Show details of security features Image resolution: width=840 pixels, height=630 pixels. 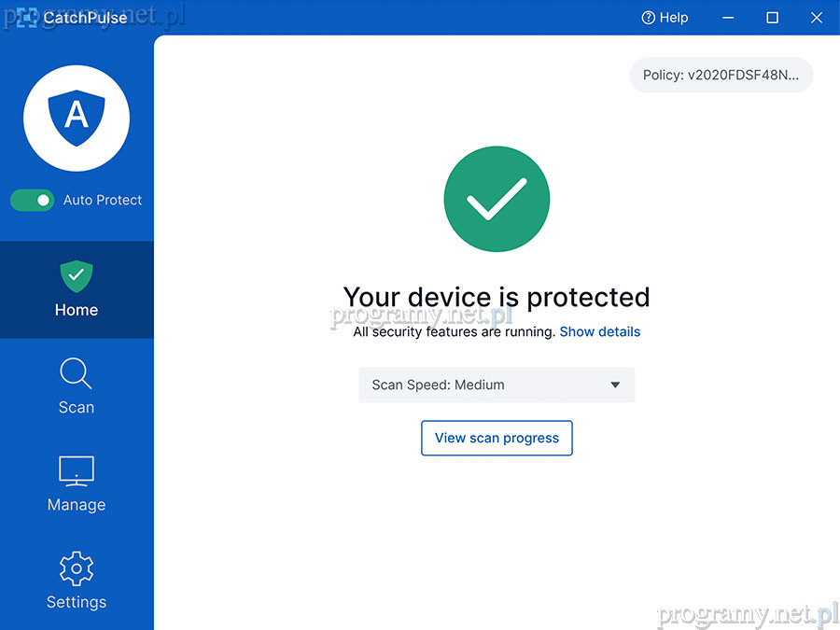(x=600, y=331)
